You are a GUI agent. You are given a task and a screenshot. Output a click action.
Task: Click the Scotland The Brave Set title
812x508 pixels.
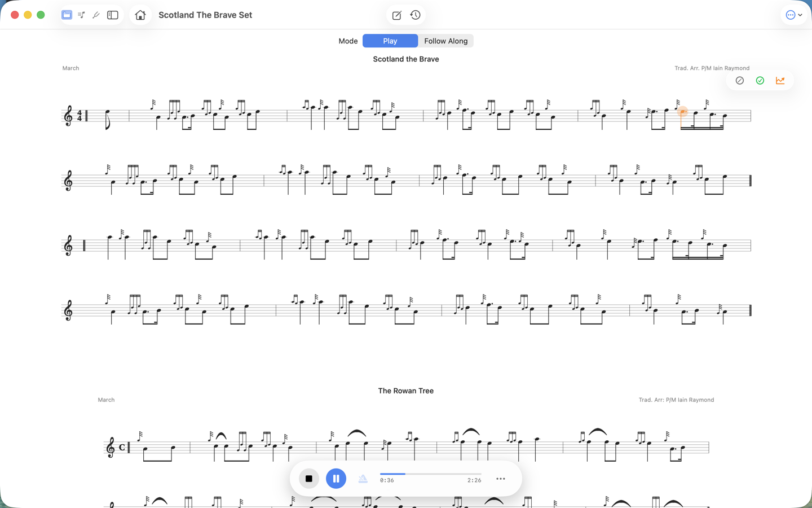205,15
